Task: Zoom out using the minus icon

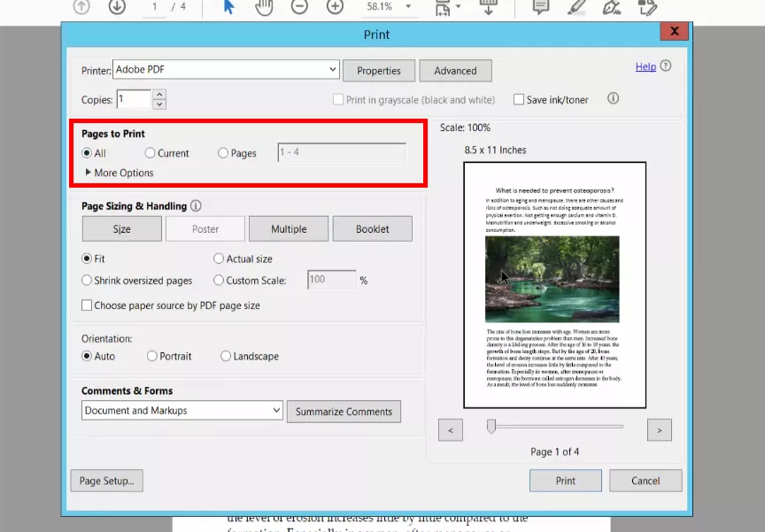Action: pos(299,9)
